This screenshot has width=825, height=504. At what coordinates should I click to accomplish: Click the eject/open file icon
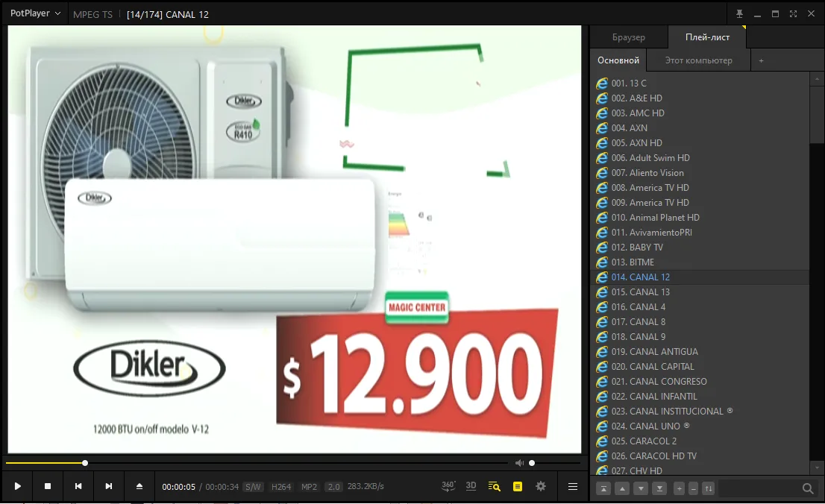139,486
